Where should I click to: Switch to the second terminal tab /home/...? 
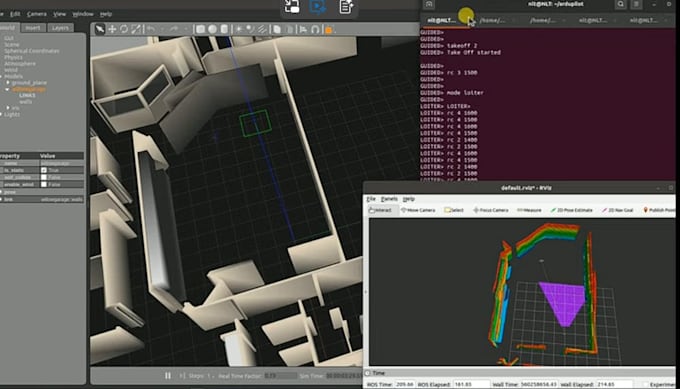tap(492, 20)
